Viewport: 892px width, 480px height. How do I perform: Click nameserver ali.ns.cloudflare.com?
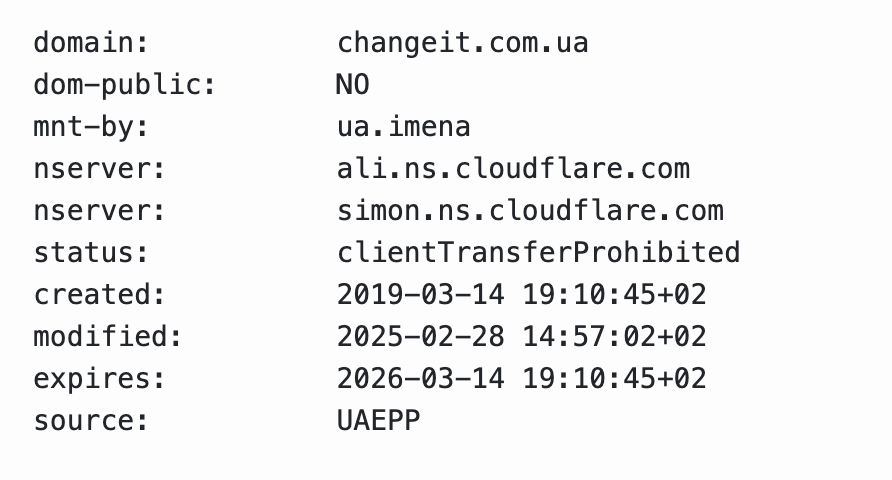513,169
